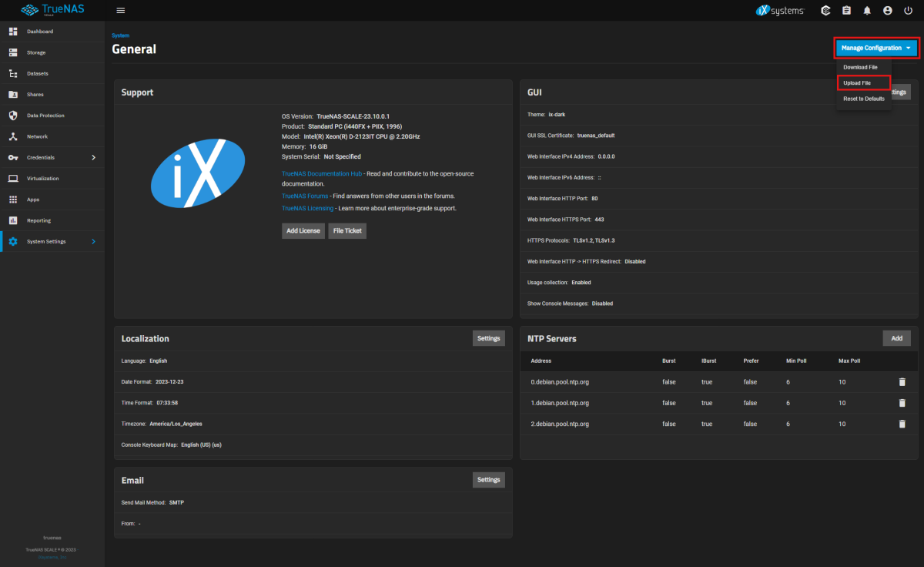Open the Shares folder icon
Viewport: 924px width, 567px height.
tap(12, 95)
